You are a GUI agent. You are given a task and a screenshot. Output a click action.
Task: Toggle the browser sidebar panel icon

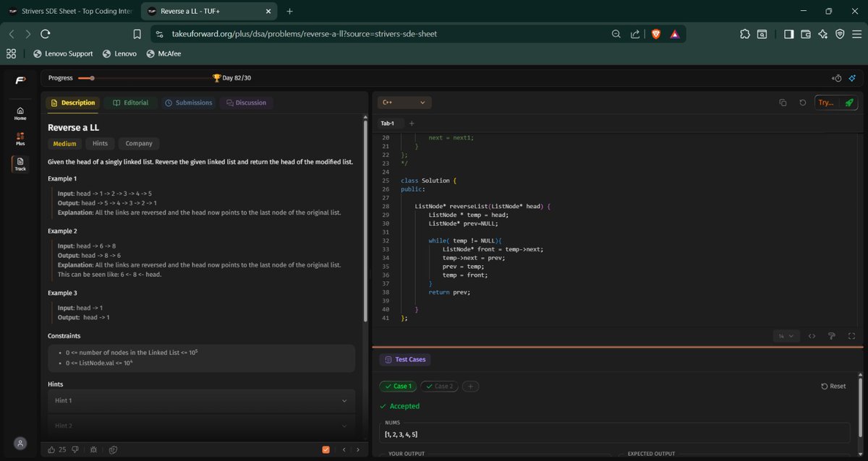click(x=789, y=34)
